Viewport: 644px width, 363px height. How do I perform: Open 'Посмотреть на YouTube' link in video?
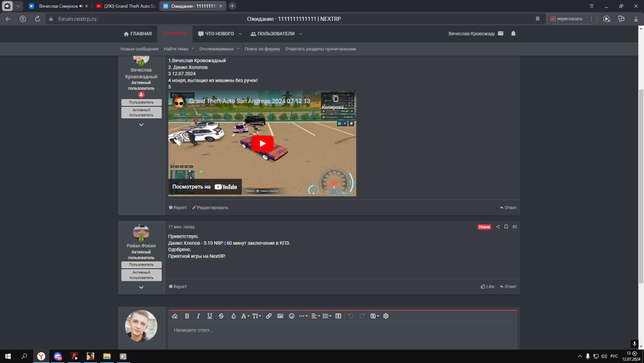[205, 187]
